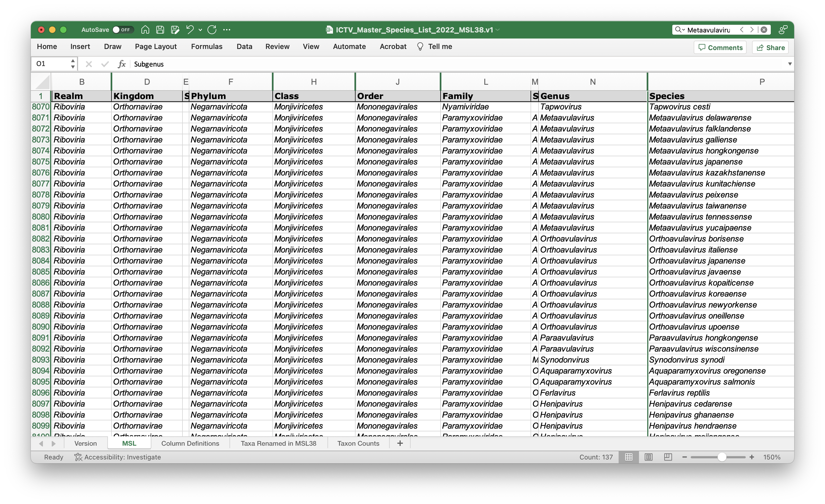Click the Comments button
The height and width of the screenshot is (504, 825).
tap(720, 48)
